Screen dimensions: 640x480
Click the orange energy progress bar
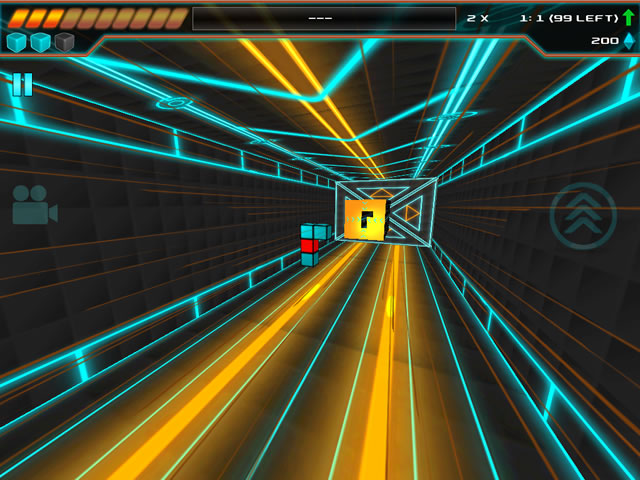click(98, 18)
